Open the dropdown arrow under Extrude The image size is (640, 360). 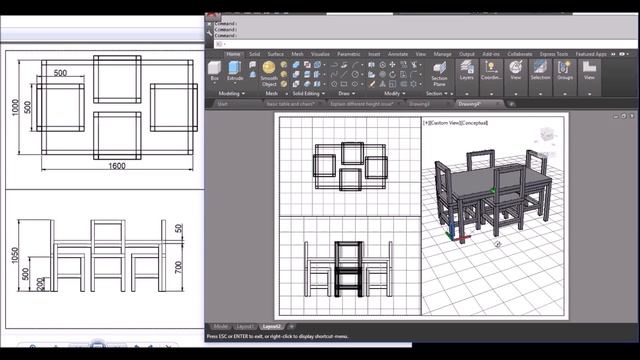click(235, 83)
